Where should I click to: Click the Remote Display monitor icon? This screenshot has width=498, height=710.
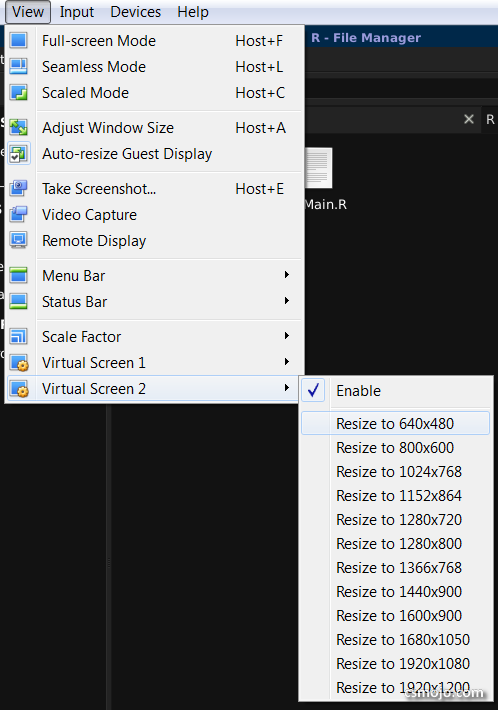tap(19, 240)
